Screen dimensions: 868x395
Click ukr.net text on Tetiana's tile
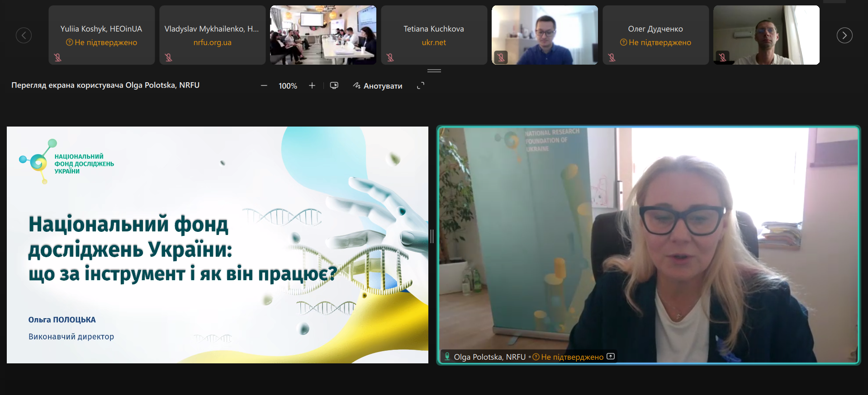coord(434,42)
